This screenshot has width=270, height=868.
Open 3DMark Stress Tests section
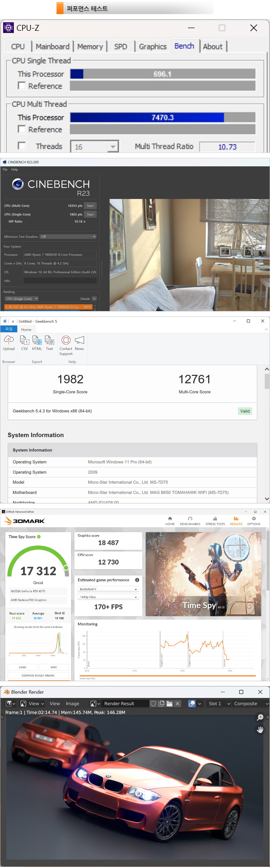tap(215, 521)
